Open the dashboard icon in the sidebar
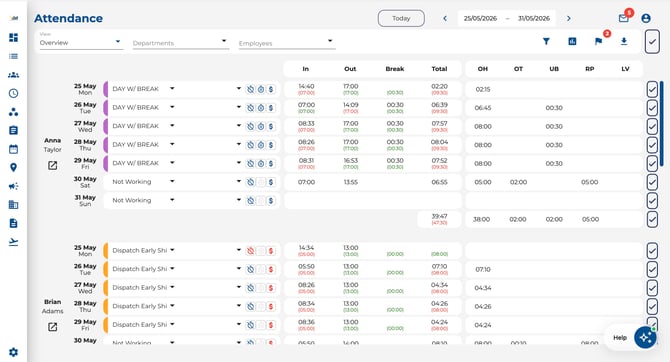Viewport: 670px width, 362px height. [x=13, y=38]
